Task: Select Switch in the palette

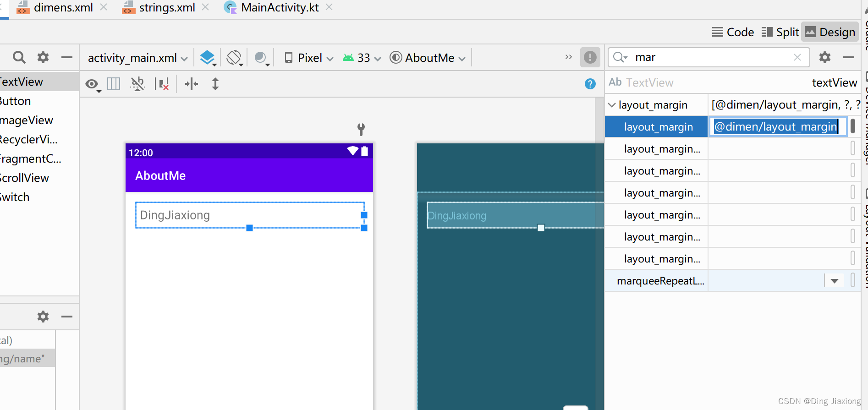Action: 39,197
